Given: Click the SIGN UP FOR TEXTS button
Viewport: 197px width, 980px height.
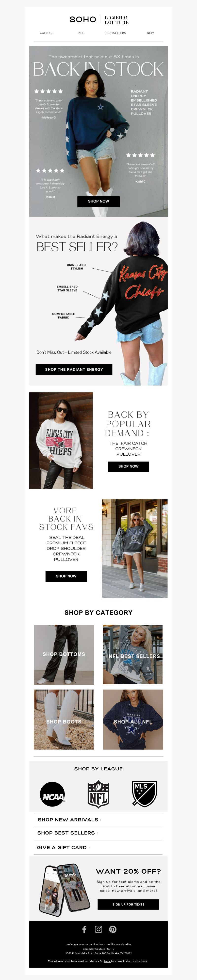Looking at the screenshot, I should [128, 904].
